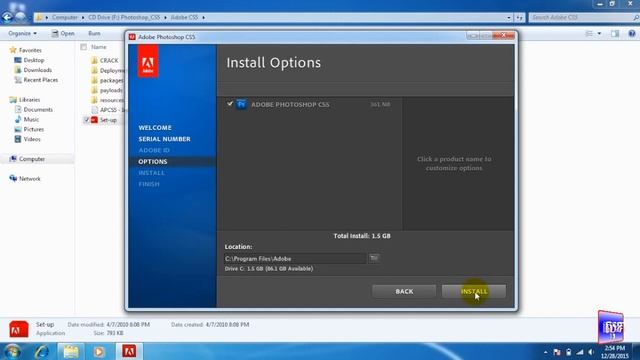Open the Documents library
640x360 pixels.
click(x=38, y=109)
